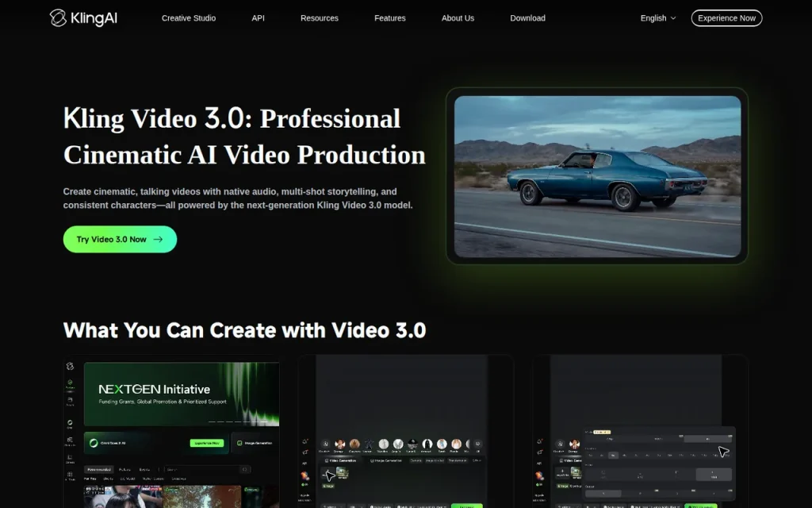This screenshot has height=508, width=812.
Task: Open the Resources menu
Action: (x=320, y=18)
